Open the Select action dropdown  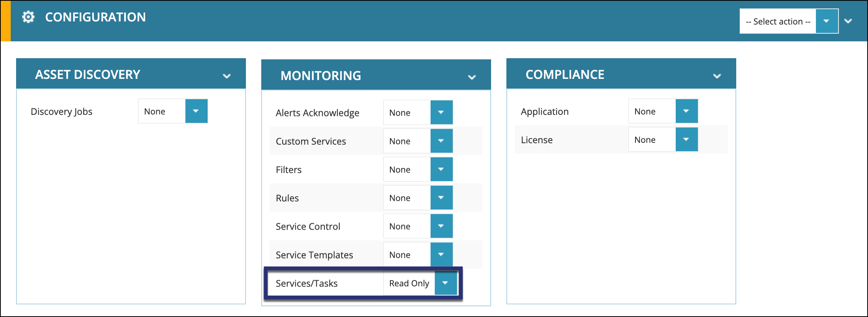point(789,21)
